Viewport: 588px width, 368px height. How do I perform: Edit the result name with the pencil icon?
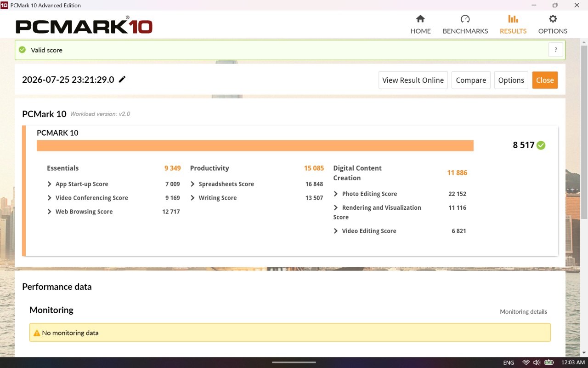point(122,79)
